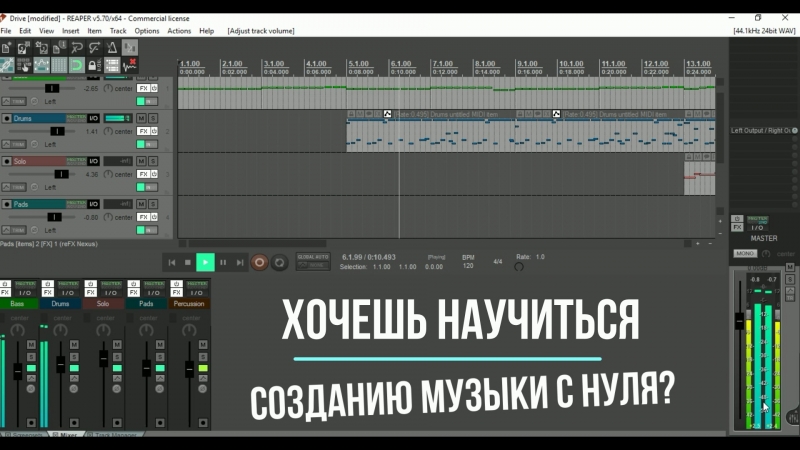The image size is (800, 450).
Task: Open FX on the Percussion mixer strip
Action: (x=177, y=292)
